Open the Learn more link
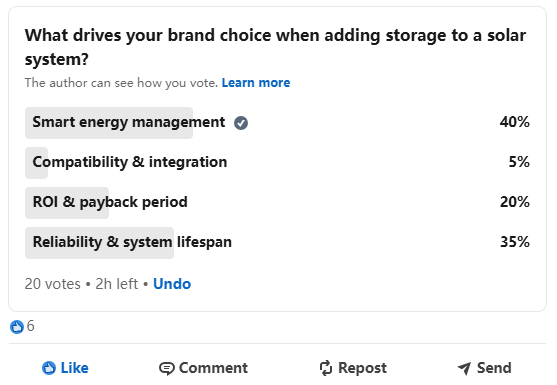The width and height of the screenshot is (557, 385). (x=256, y=83)
